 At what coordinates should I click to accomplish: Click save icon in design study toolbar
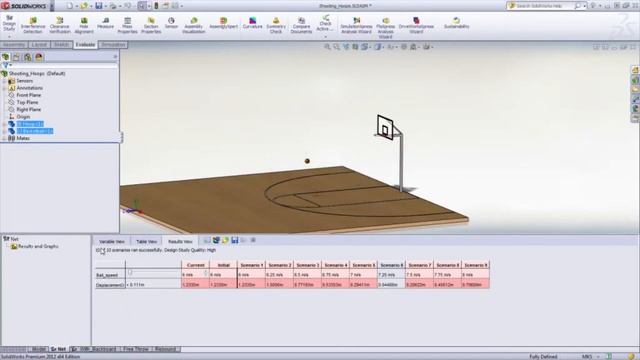(x=235, y=240)
